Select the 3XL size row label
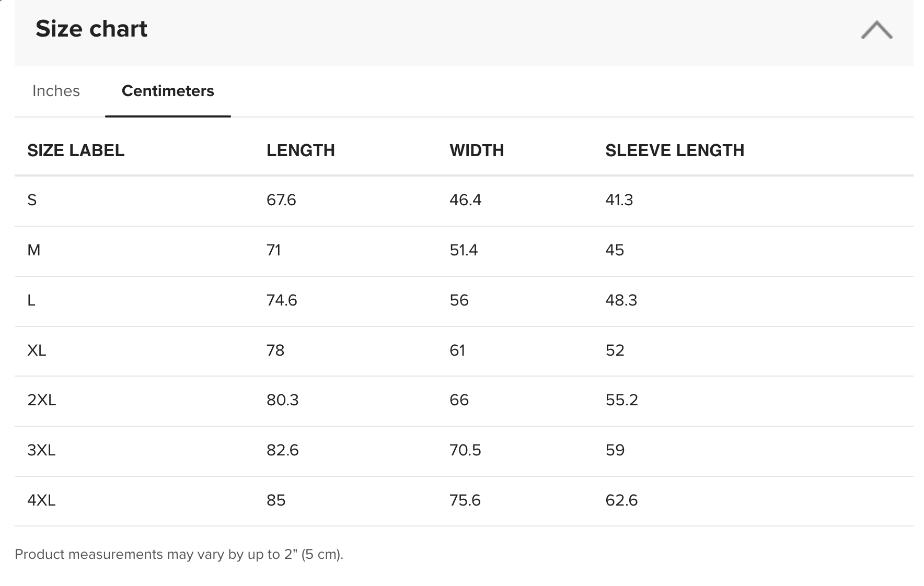Image resolution: width=924 pixels, height=586 pixels. pos(41,450)
